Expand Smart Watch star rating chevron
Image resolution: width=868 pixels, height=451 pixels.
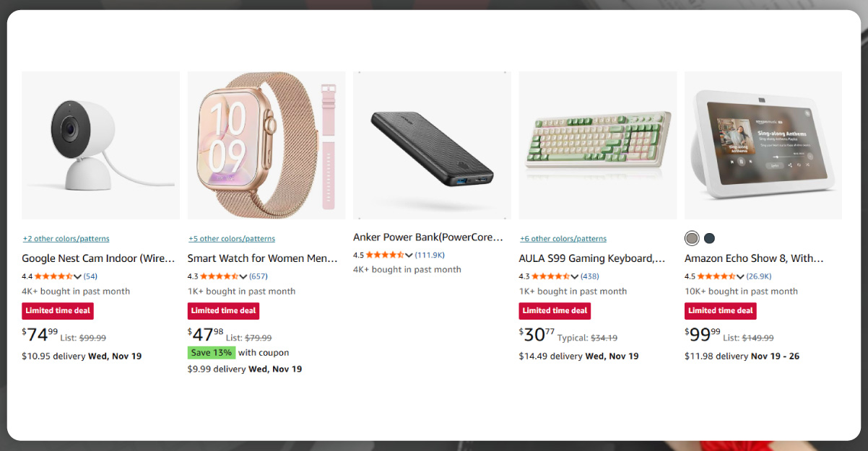coord(243,276)
